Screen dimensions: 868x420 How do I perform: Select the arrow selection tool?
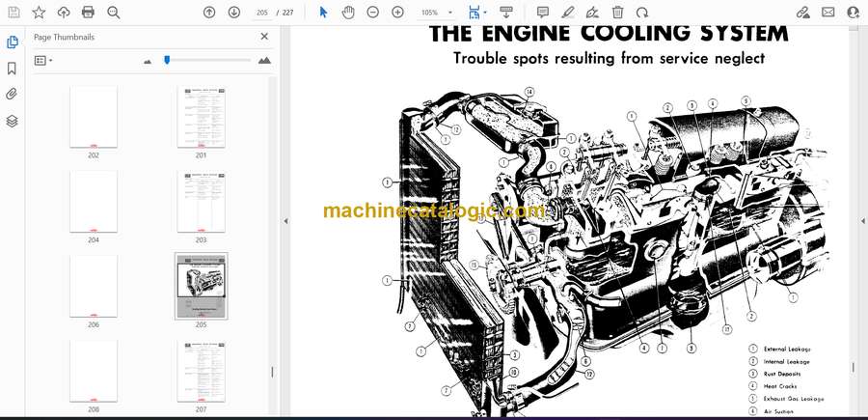click(324, 13)
